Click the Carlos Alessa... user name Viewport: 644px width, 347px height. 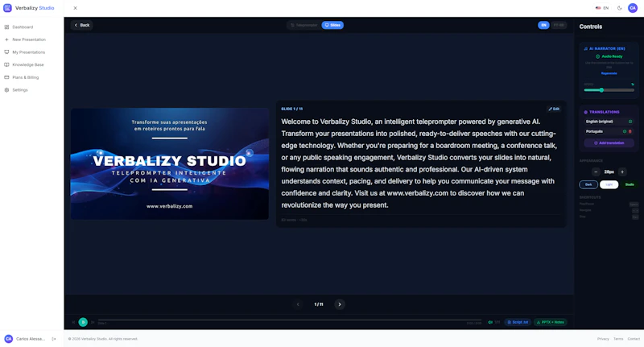tap(31, 339)
